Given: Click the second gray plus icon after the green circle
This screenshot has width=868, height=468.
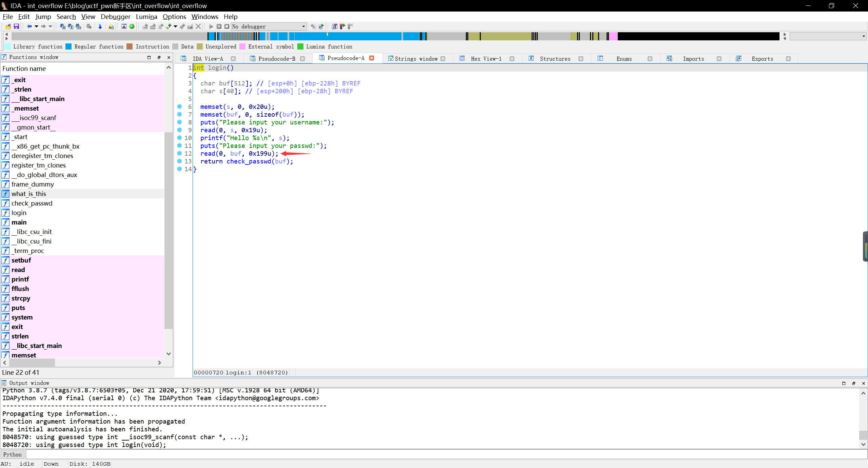Looking at the screenshot, I should tap(153, 26).
